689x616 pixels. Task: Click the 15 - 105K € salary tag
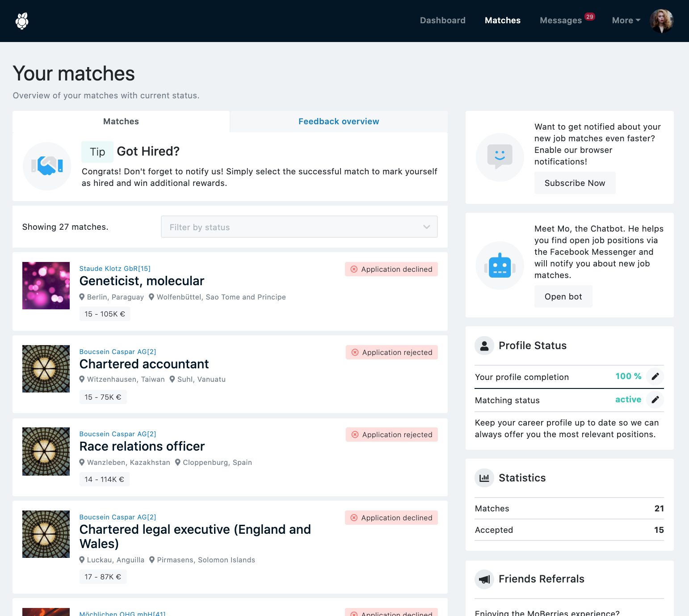tap(105, 314)
